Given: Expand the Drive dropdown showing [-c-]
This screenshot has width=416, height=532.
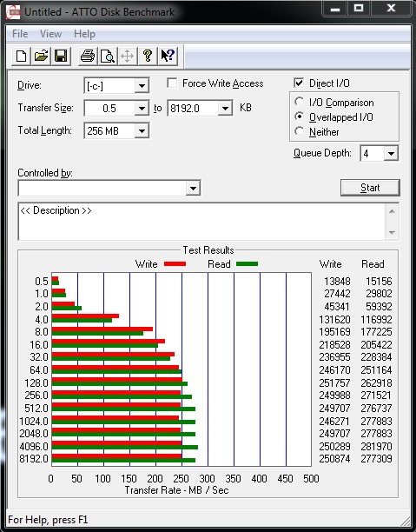Looking at the screenshot, I should [x=142, y=85].
